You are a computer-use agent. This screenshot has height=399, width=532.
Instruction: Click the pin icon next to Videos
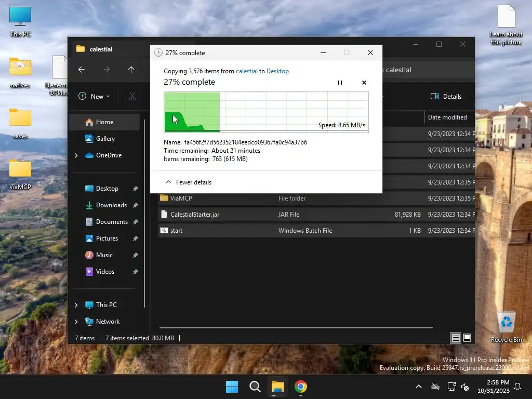point(136,272)
